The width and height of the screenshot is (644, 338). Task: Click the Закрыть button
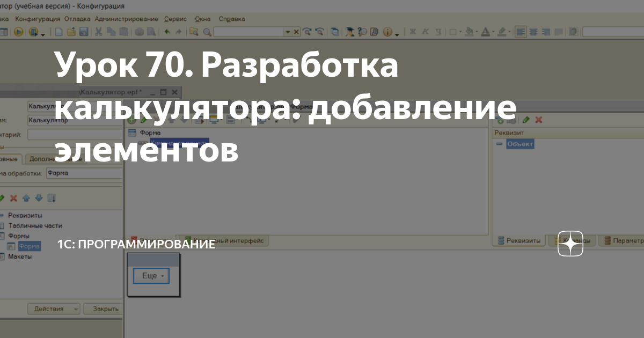click(x=102, y=309)
